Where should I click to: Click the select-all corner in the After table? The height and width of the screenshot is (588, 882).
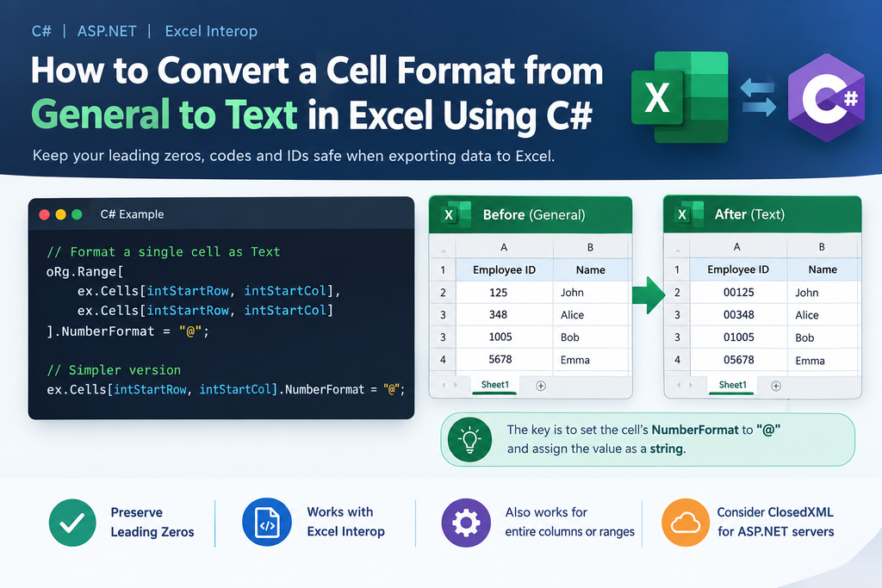pos(677,247)
